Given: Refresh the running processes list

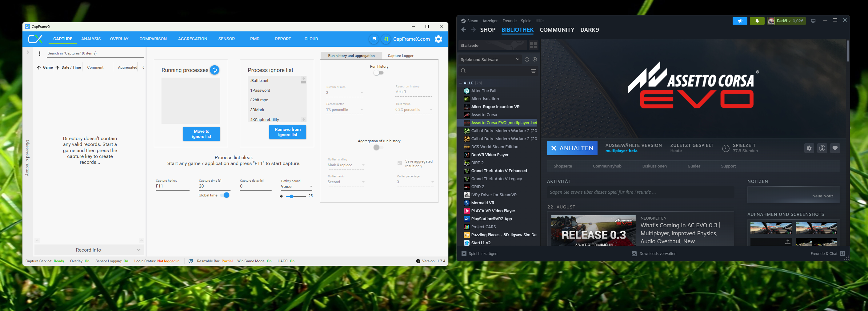Looking at the screenshot, I should coord(214,70).
